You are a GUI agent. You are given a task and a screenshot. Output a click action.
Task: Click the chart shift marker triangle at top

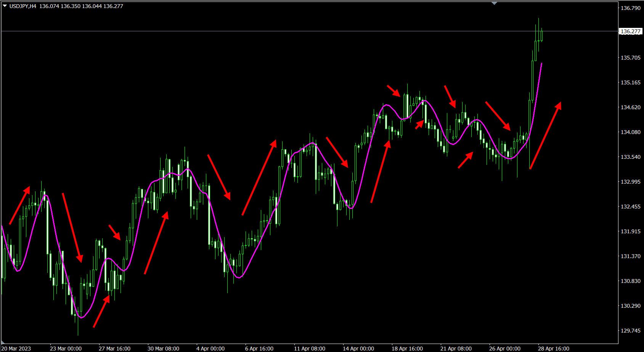495,3
